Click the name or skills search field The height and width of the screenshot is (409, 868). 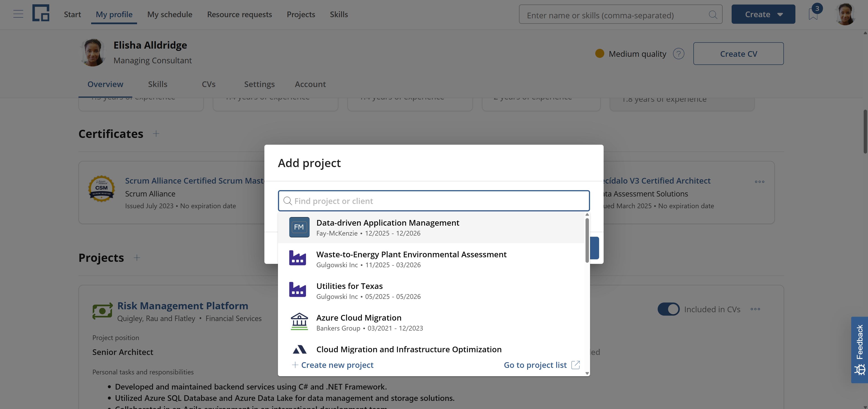(620, 14)
